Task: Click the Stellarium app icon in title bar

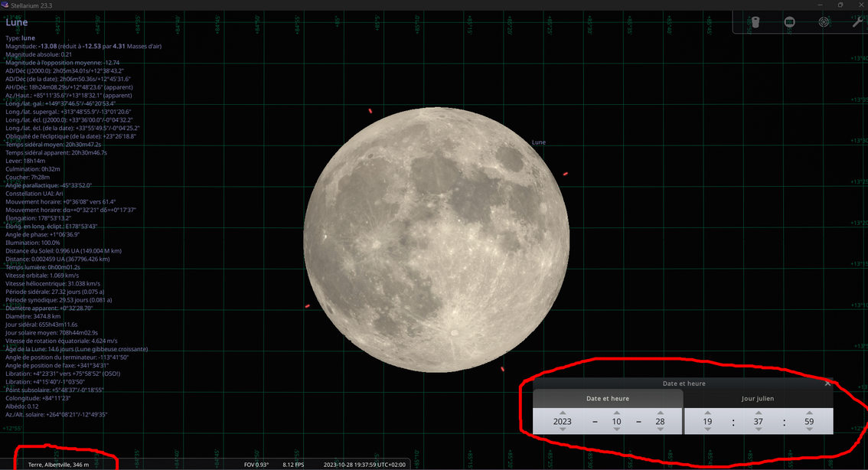Action: [x=5, y=5]
